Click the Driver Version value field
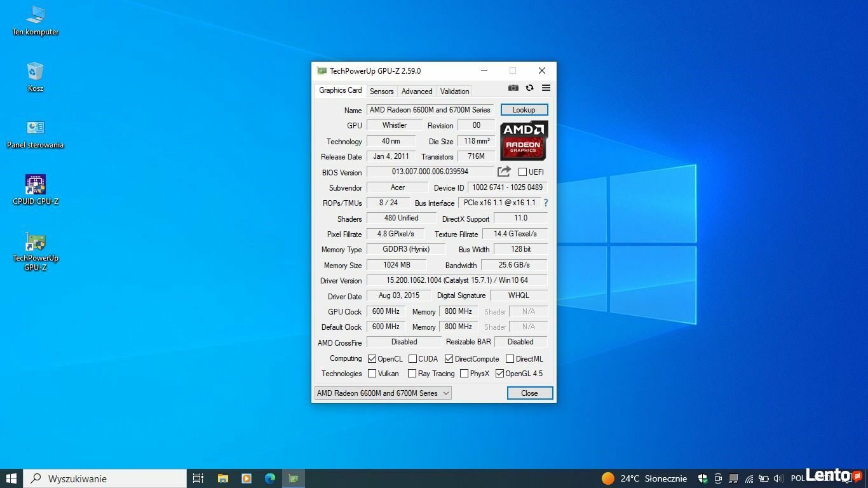868x488 pixels. click(x=457, y=280)
